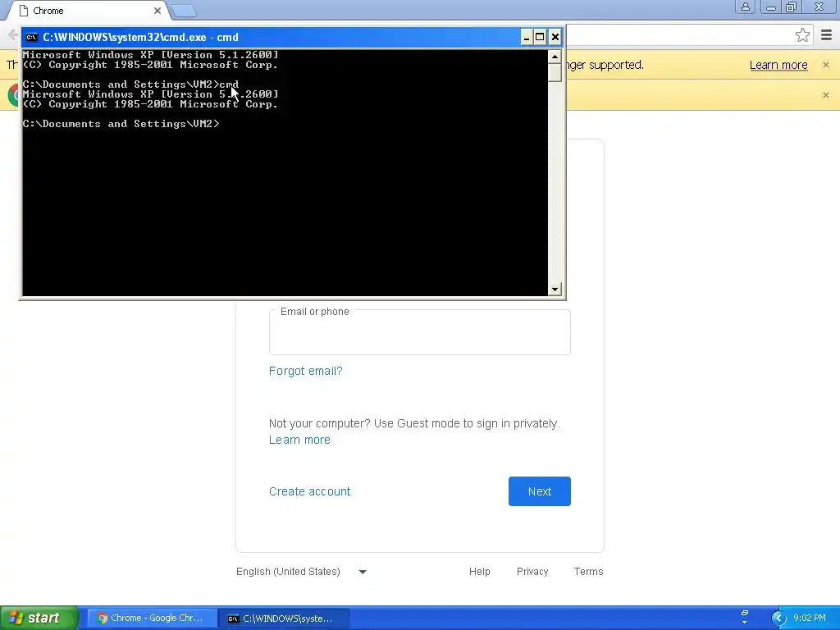This screenshot has width=840, height=630.
Task: Click the Email or phone field
Action: click(x=419, y=332)
